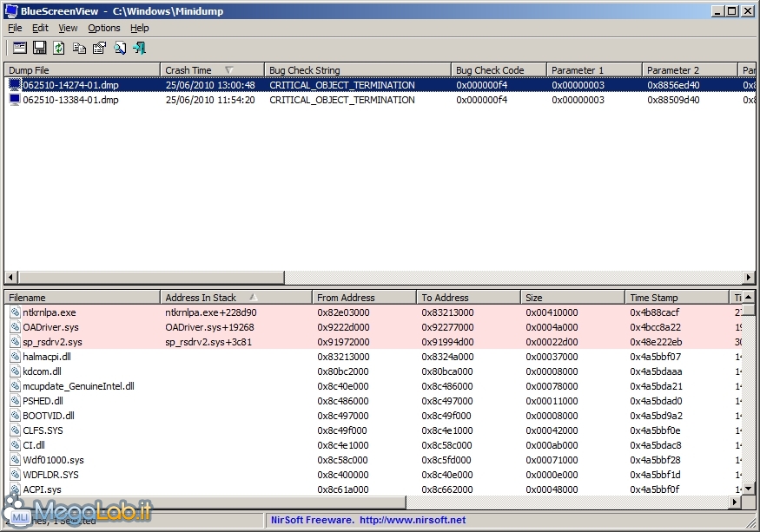760x532 pixels.
Task: Open the Help menu
Action: (x=140, y=28)
